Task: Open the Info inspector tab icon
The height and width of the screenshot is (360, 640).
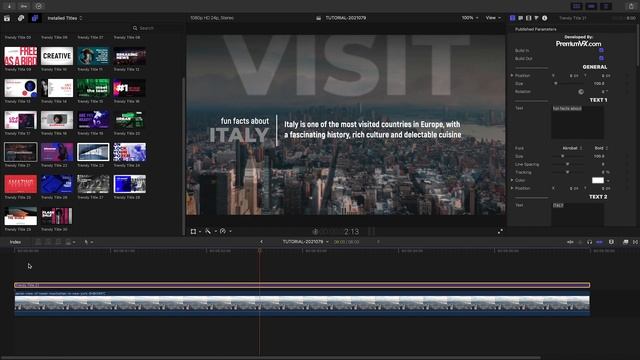Action: [x=544, y=18]
